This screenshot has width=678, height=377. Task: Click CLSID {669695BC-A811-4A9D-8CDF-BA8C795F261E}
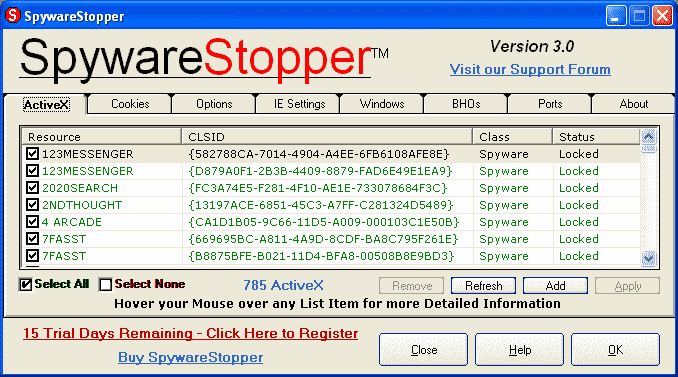[323, 239]
